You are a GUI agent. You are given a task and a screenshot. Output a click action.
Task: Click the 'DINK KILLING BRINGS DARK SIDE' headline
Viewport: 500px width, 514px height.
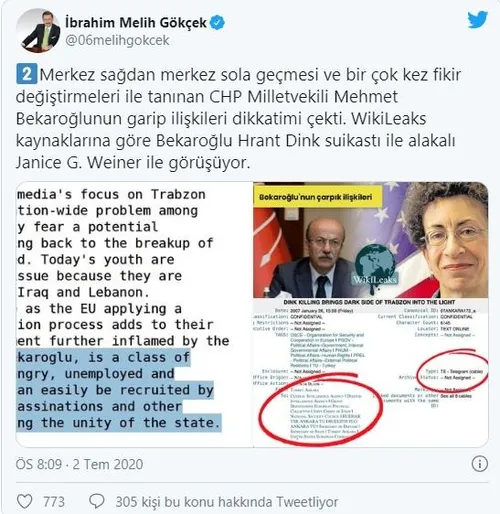(x=369, y=302)
